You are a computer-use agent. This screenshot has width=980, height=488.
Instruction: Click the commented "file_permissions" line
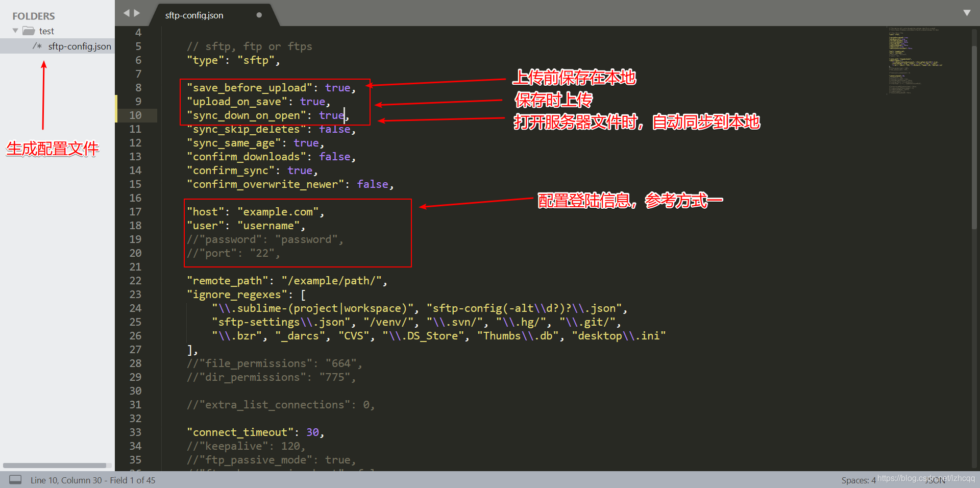(275, 363)
